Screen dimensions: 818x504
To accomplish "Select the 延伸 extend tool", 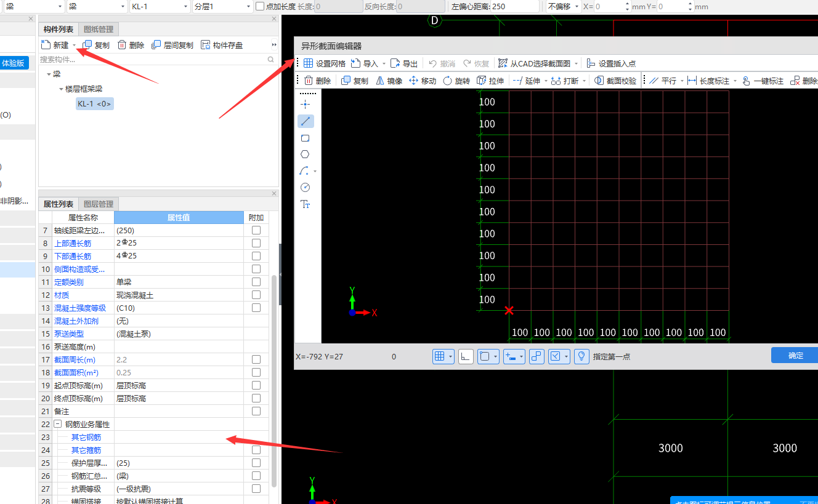I will [526, 81].
